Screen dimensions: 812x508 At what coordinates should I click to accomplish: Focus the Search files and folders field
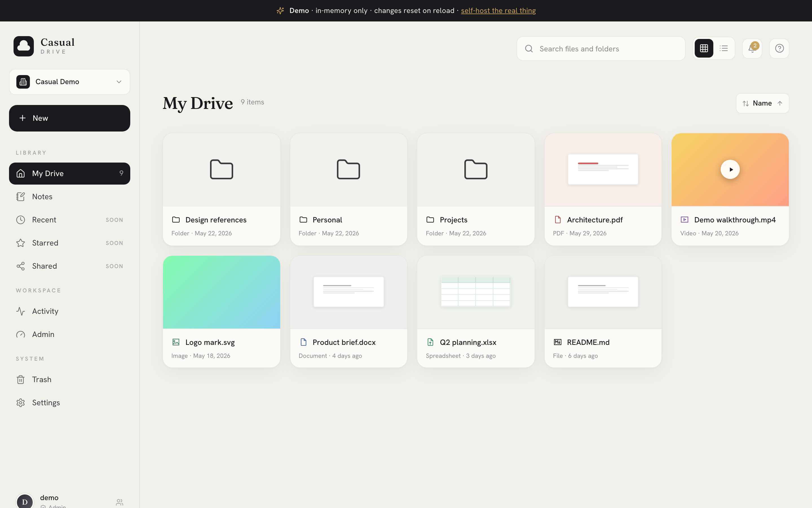(x=601, y=49)
